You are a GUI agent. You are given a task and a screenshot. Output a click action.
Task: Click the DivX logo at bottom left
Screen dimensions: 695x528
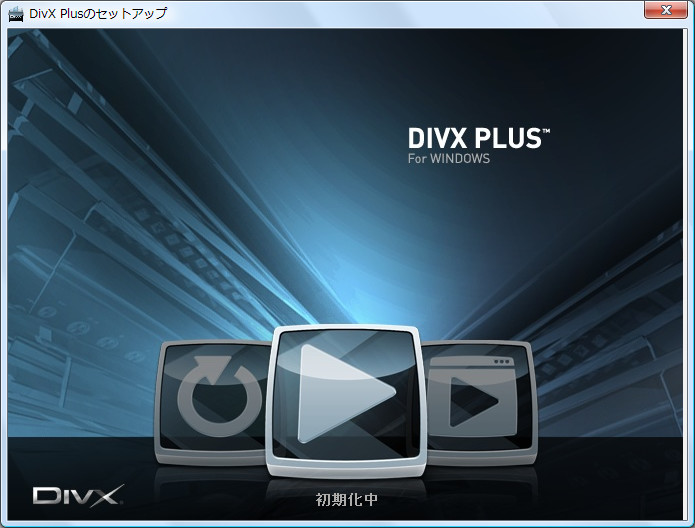(78, 496)
